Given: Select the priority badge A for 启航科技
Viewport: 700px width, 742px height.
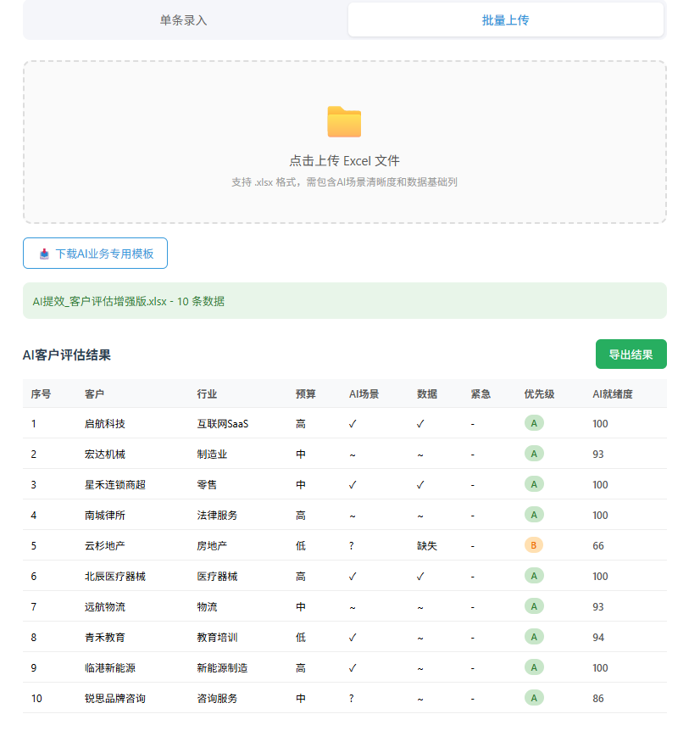Looking at the screenshot, I should (x=534, y=422).
